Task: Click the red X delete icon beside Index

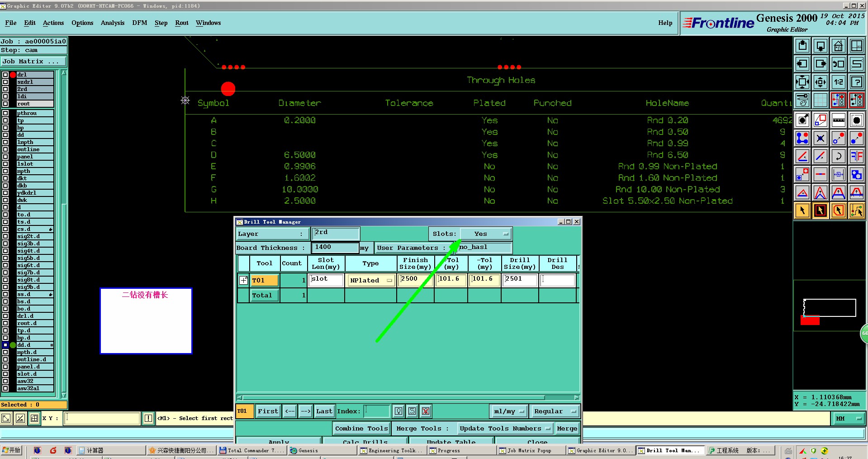Action: pyautogui.click(x=426, y=411)
